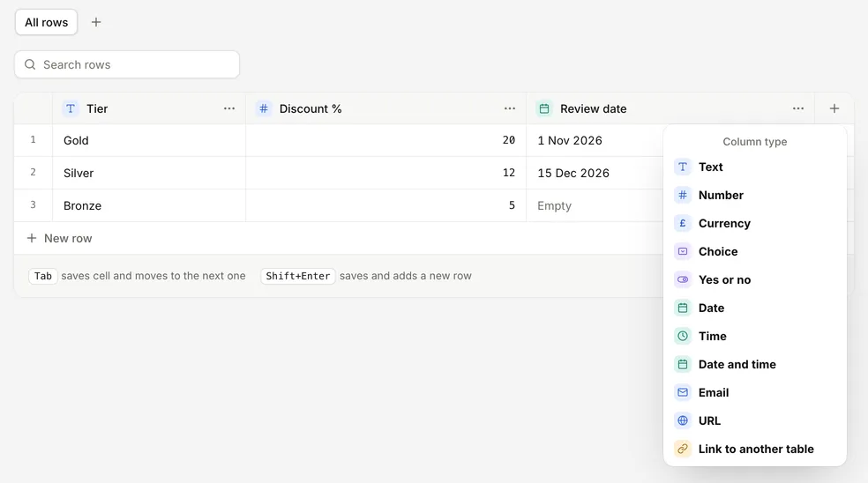Open the Review date column options menu
The image size is (868, 483).
click(x=797, y=108)
